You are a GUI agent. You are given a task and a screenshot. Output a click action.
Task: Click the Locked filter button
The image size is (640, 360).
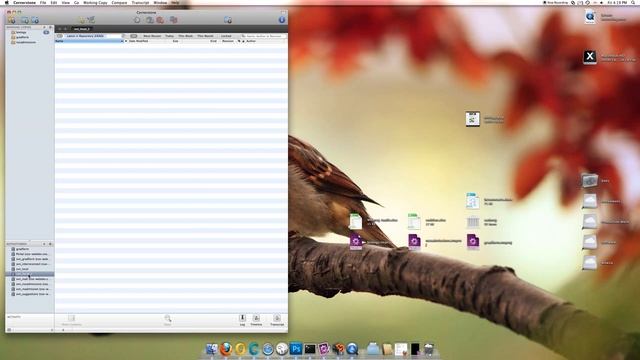226,36
